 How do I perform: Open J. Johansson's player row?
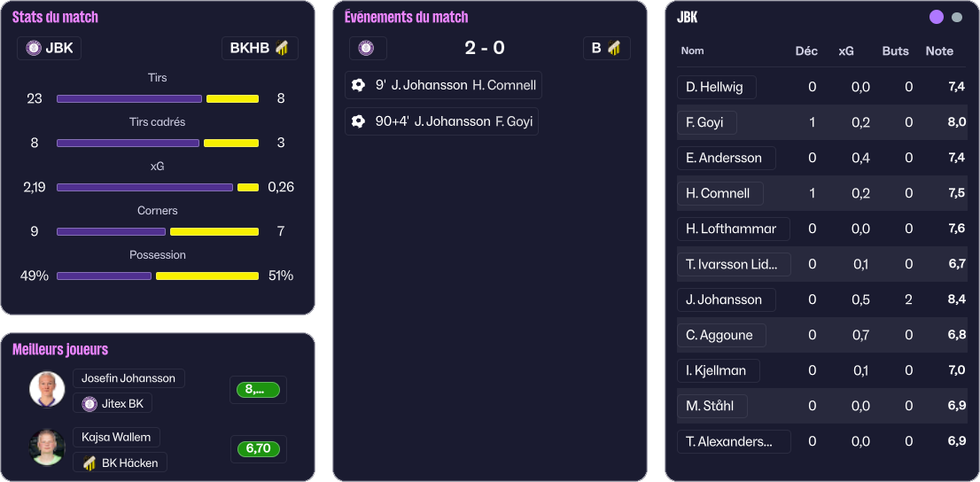coord(724,299)
